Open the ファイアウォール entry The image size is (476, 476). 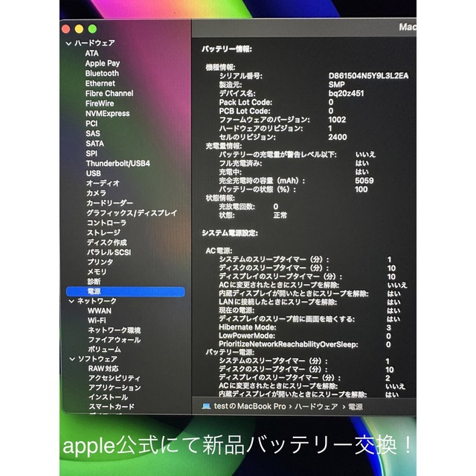[x=115, y=340]
